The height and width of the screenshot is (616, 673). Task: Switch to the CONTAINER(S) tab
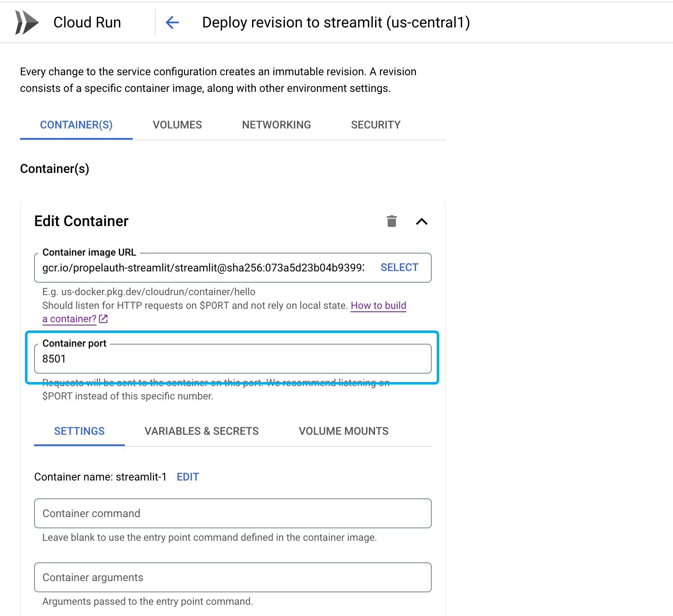(76, 125)
